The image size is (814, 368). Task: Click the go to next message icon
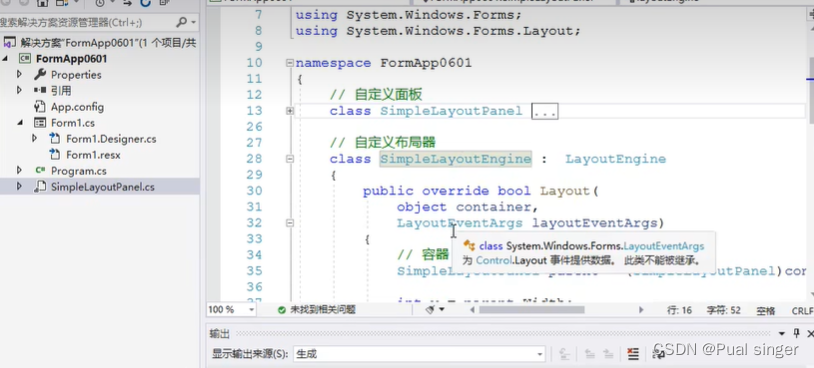click(x=607, y=354)
